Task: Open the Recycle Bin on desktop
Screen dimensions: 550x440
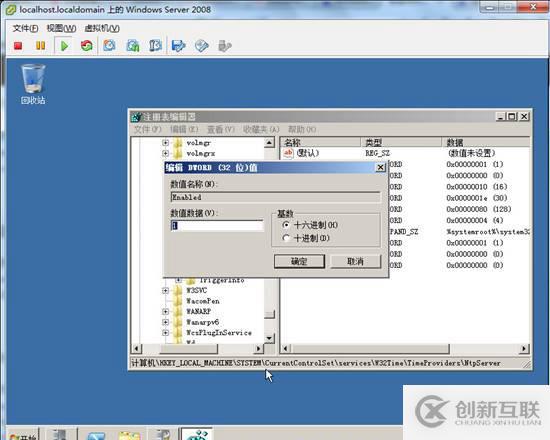Action: point(33,84)
